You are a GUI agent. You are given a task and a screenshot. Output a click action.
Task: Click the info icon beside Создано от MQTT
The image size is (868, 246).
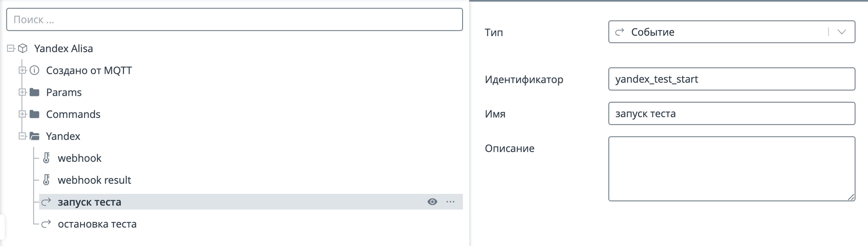tap(34, 70)
